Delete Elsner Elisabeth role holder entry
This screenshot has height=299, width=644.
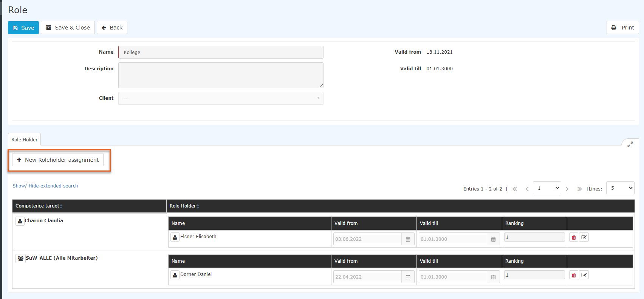click(574, 237)
